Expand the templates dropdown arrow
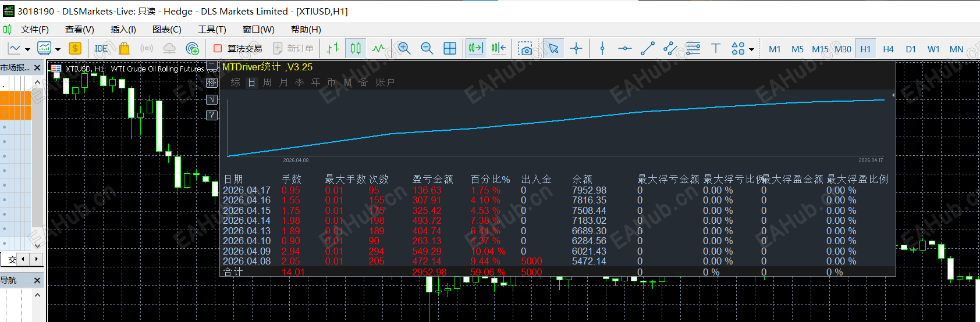The width and height of the screenshot is (980, 322). pos(58,49)
